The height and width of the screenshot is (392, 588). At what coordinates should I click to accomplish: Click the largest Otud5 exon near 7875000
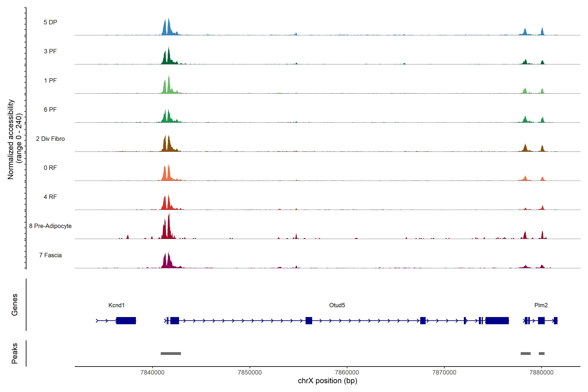[x=497, y=320]
